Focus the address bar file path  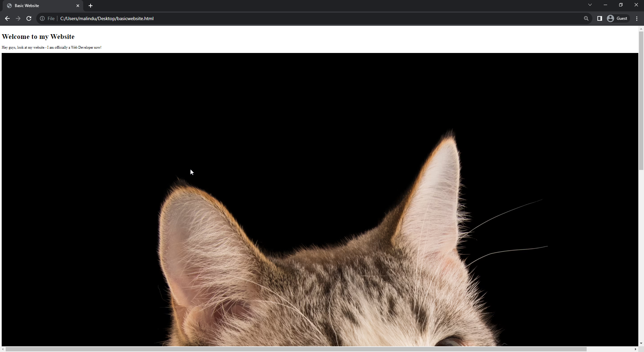[107, 18]
